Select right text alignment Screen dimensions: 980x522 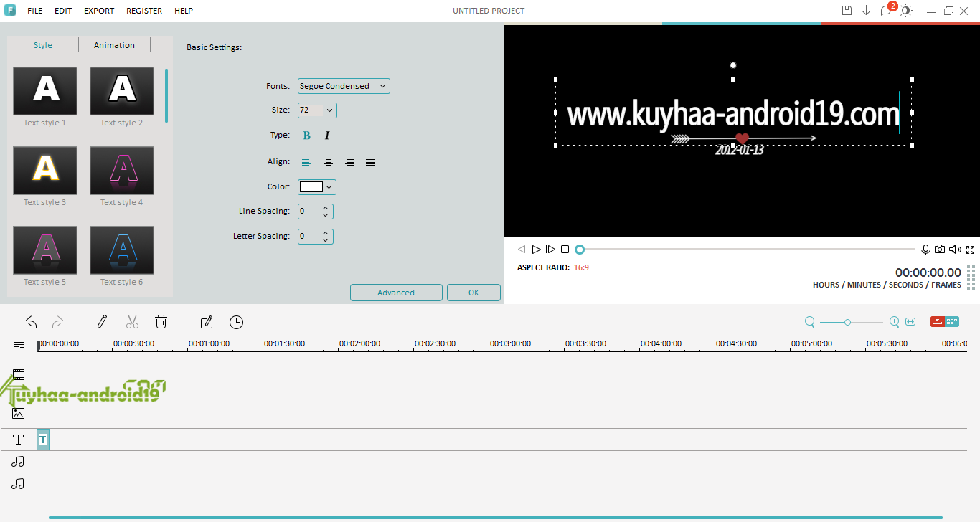[349, 162]
